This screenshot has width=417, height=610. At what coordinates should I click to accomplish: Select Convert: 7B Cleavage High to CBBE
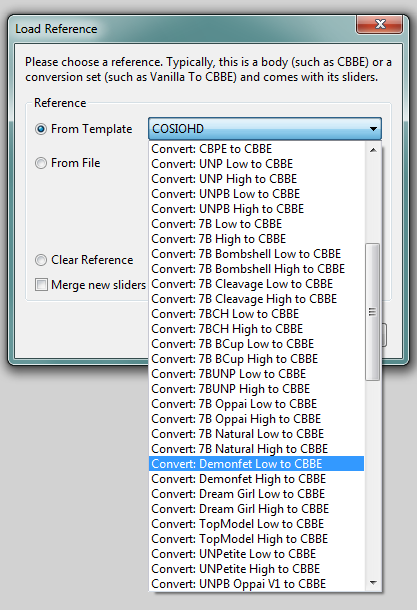coord(256,299)
